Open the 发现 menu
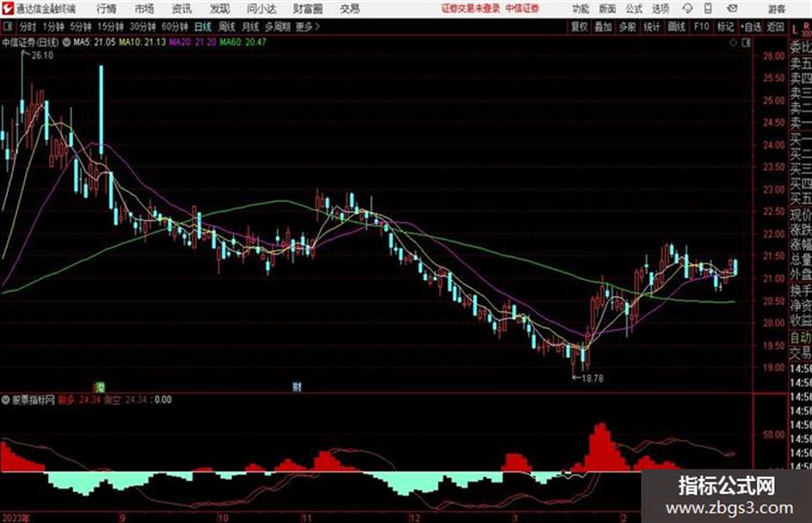The image size is (812, 523). click(220, 9)
